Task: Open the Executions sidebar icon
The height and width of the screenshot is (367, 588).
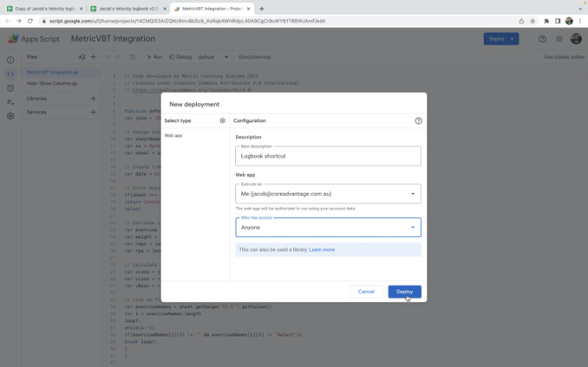Action: point(10,102)
